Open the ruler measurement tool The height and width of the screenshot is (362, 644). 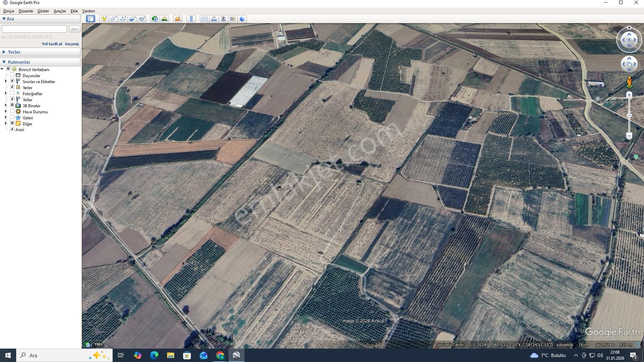pos(191,19)
